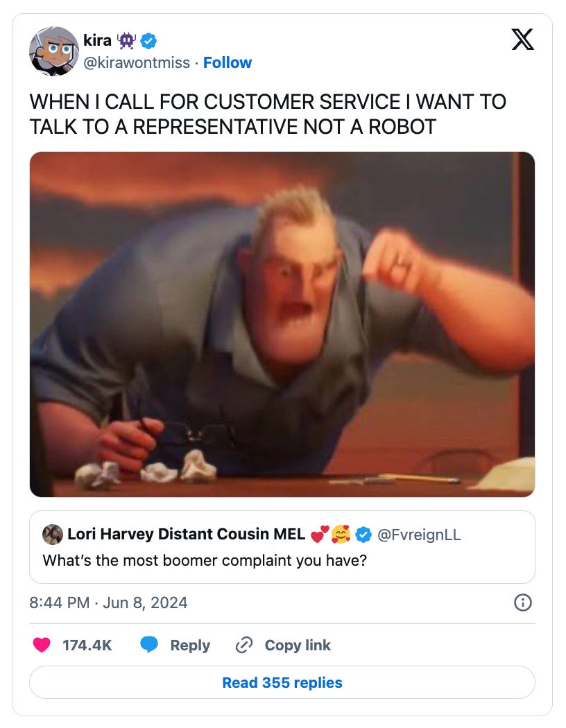
Task: Click the blue reply bubble icon
Action: (x=149, y=645)
